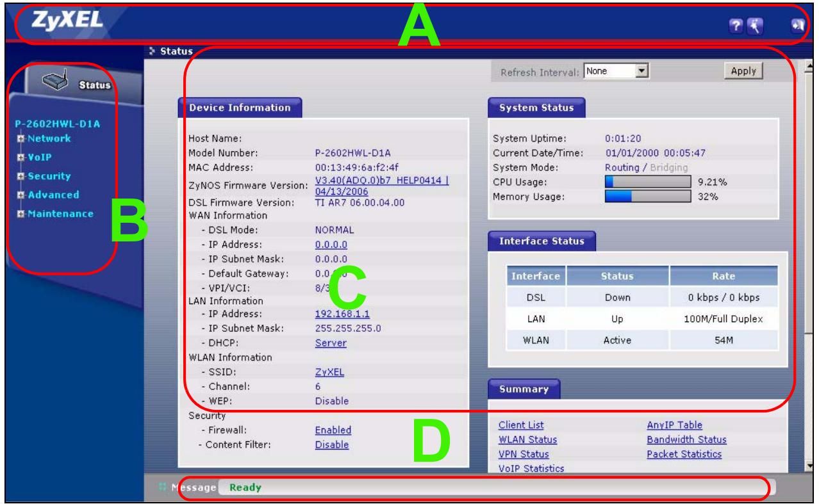
Task: Open the Packet Statistics link
Action: point(684,454)
